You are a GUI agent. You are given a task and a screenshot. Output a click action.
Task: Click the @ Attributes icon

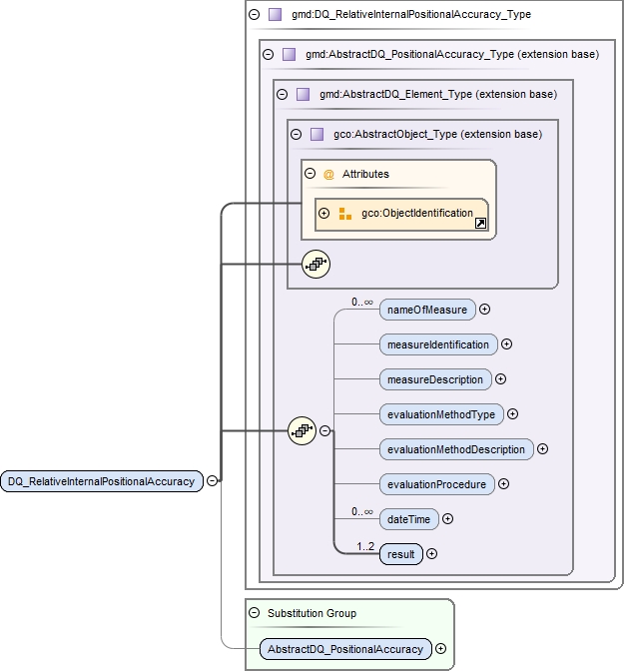[x=328, y=174]
